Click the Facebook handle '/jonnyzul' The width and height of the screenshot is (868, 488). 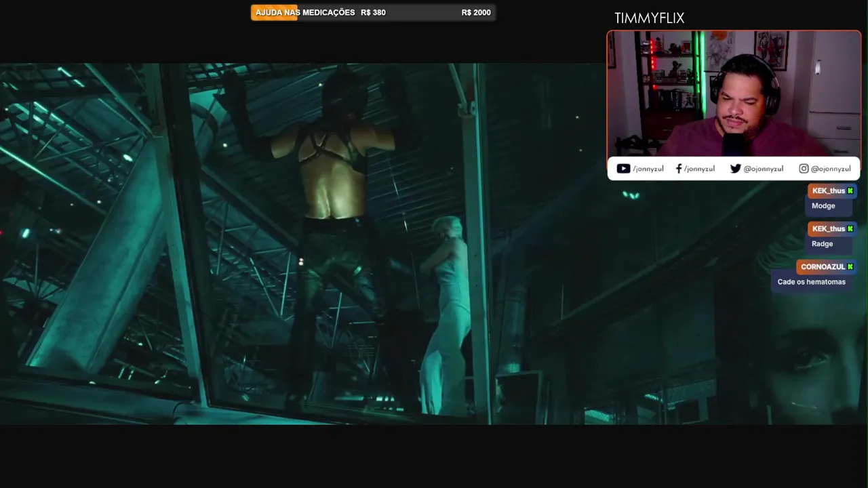click(x=699, y=169)
